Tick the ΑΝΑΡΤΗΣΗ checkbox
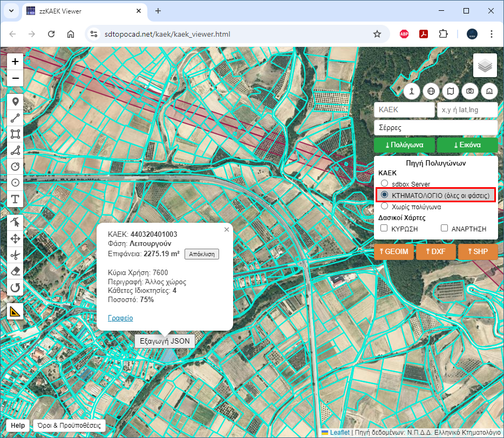The height and width of the screenshot is (438, 504). [x=445, y=229]
